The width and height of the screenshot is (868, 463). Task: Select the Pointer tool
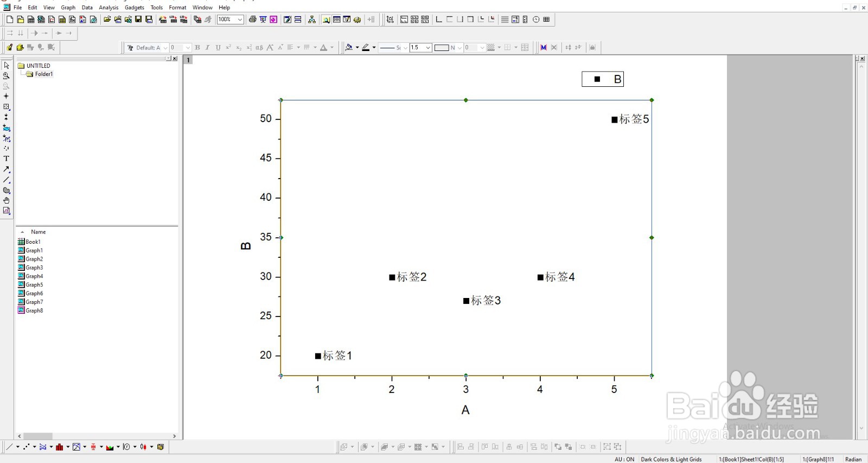[7, 65]
